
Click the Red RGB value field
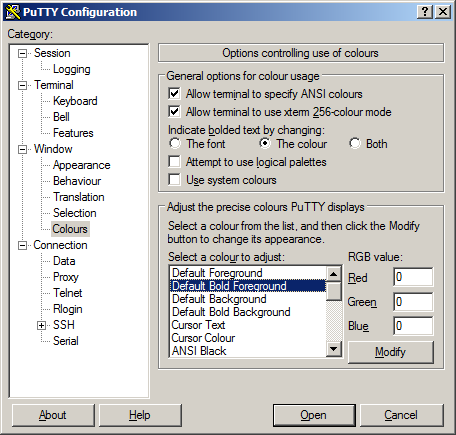[x=413, y=277]
